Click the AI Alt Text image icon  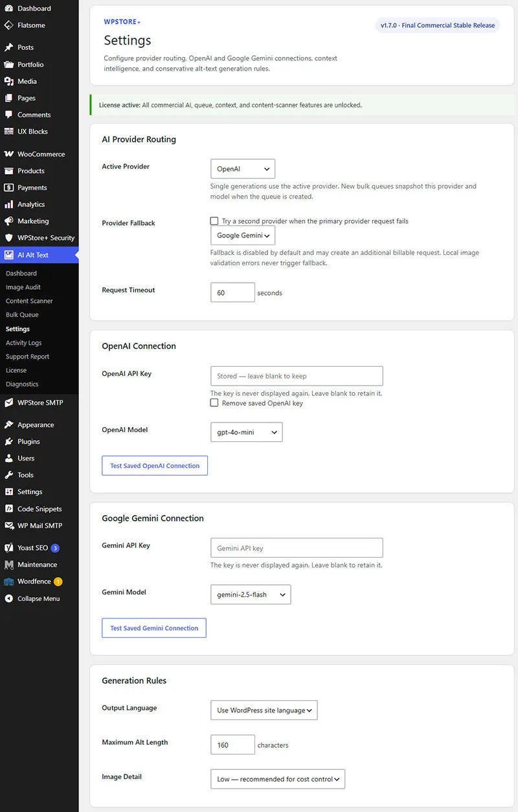pos(8,255)
